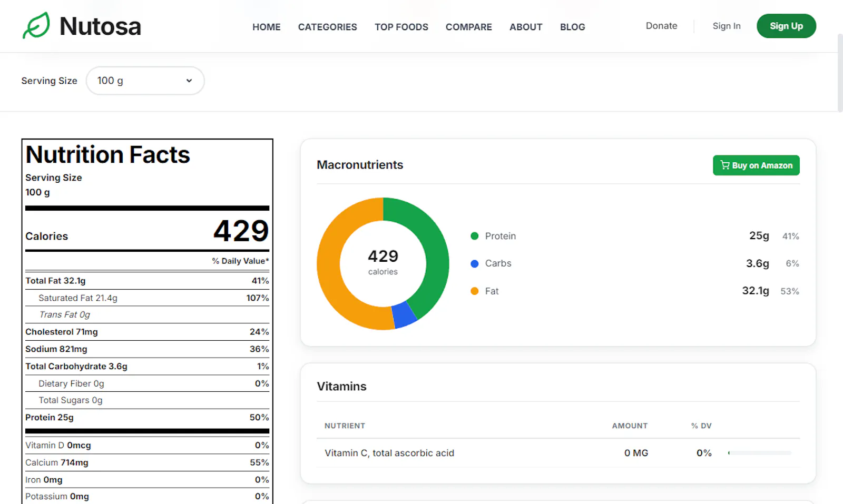
Task: Click the blue Carbs legend dot
Action: pyautogui.click(x=474, y=263)
